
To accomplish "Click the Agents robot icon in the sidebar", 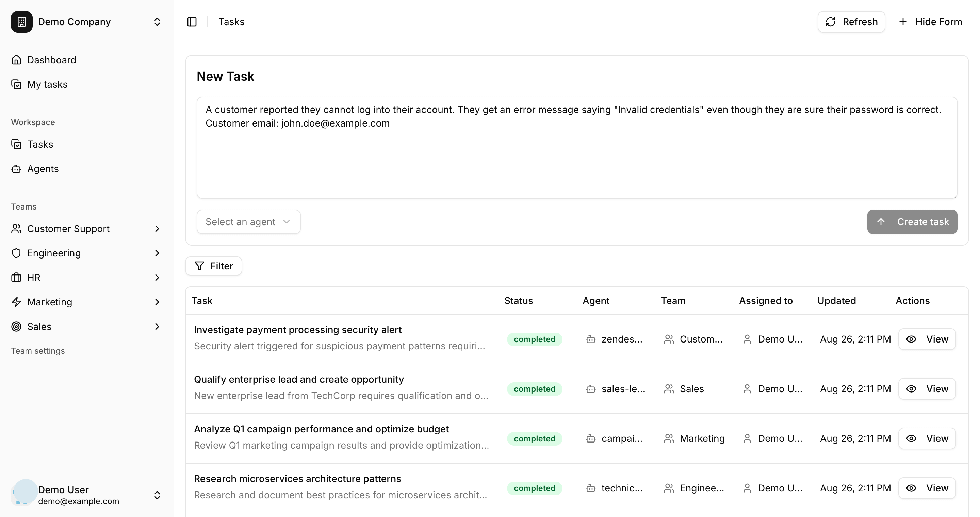I will (16, 169).
